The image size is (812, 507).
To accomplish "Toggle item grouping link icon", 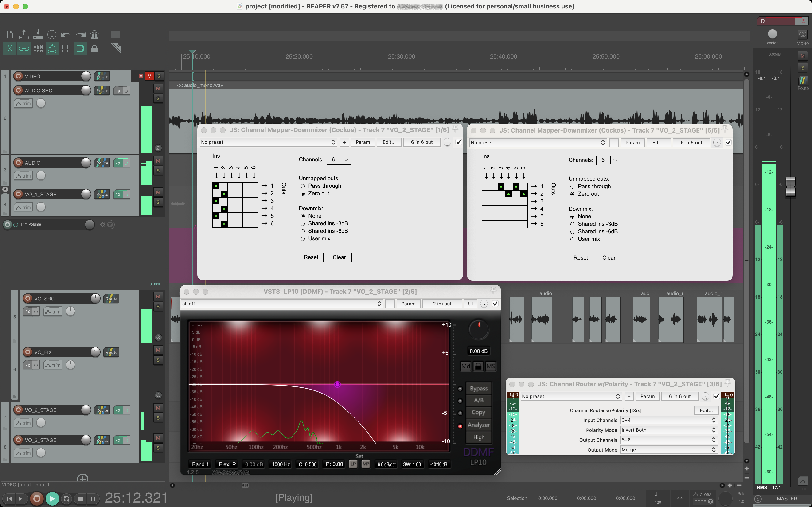I will tap(24, 49).
